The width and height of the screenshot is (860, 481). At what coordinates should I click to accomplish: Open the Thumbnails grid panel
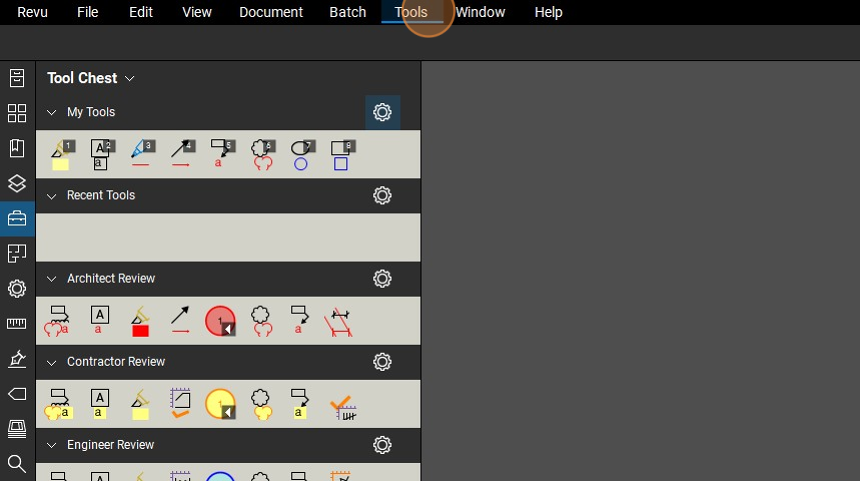[x=17, y=113]
